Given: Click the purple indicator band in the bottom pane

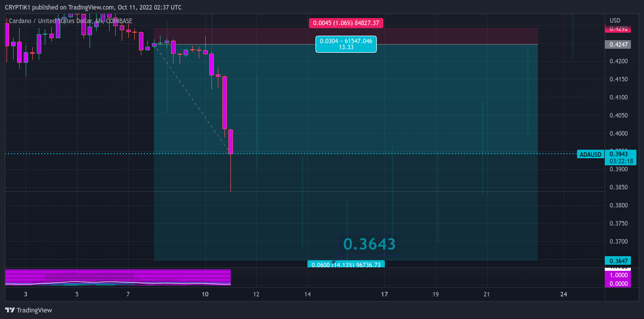Looking at the screenshot, I should tap(118, 277).
